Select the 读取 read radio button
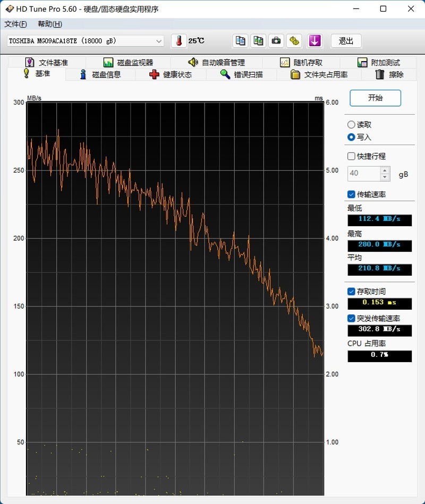Viewport: 425px width, 504px height. click(x=351, y=124)
